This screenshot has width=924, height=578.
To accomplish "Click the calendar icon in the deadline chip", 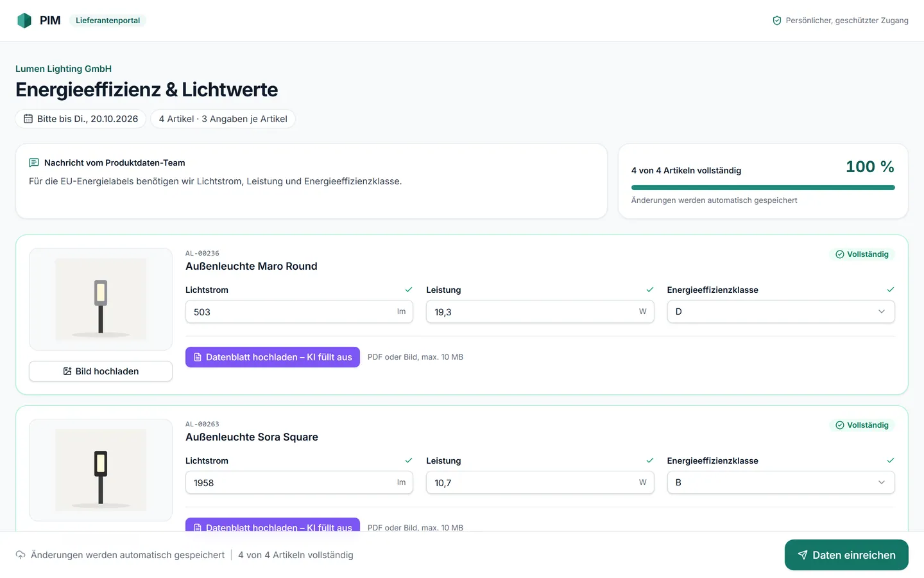I will pos(28,119).
